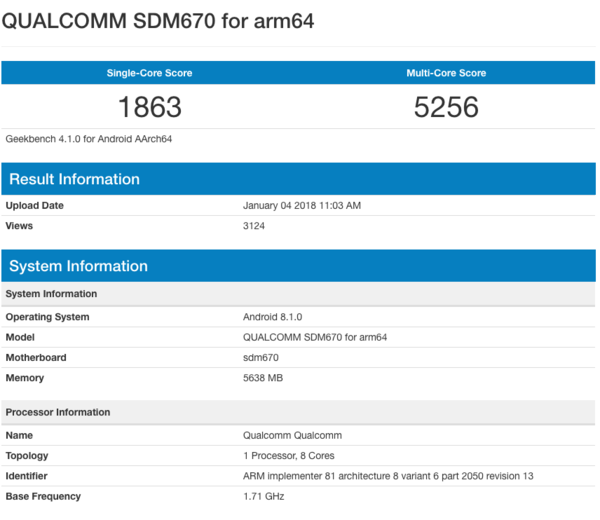The image size is (600, 520).
Task: Click the blue System Information section banner
Action: pyautogui.click(x=298, y=266)
